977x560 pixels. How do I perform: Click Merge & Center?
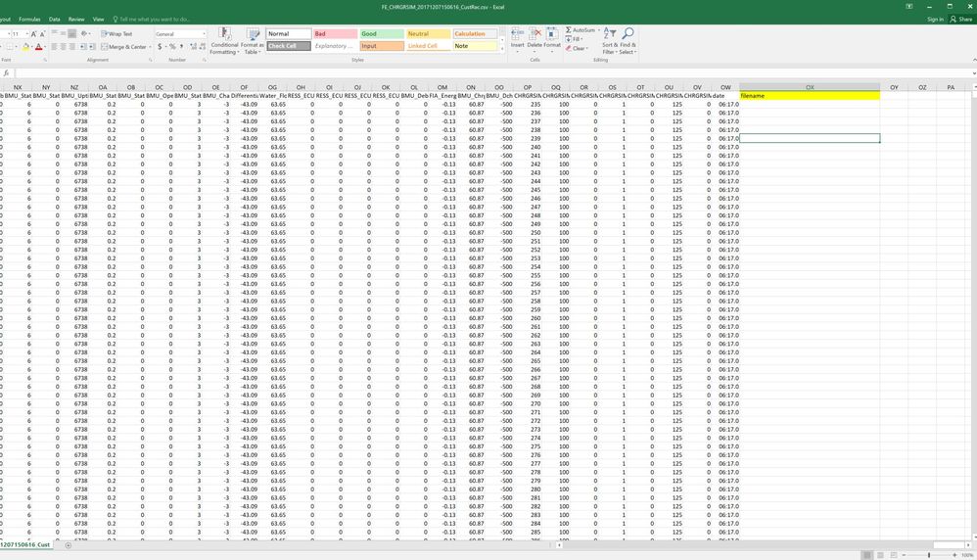pyautogui.click(x=124, y=47)
